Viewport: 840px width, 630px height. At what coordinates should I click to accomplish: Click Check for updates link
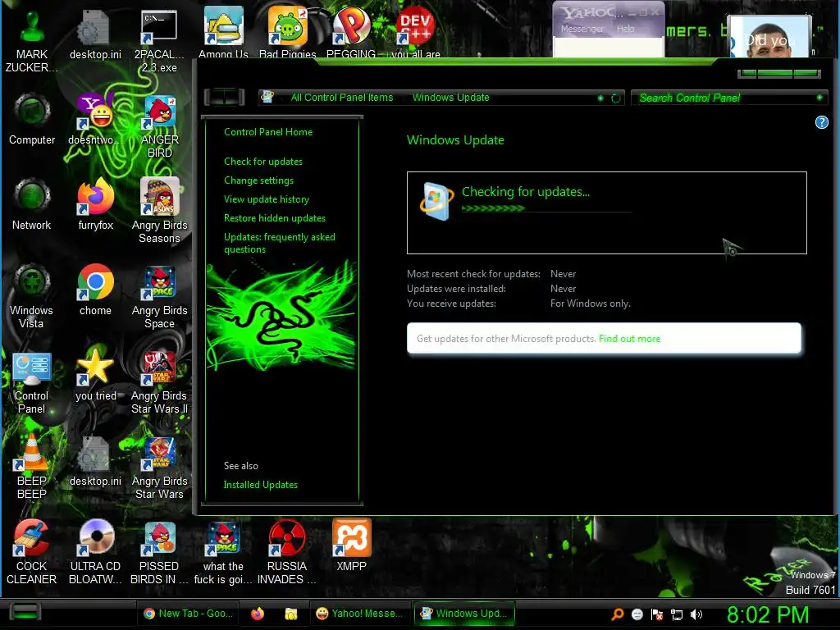tap(263, 162)
